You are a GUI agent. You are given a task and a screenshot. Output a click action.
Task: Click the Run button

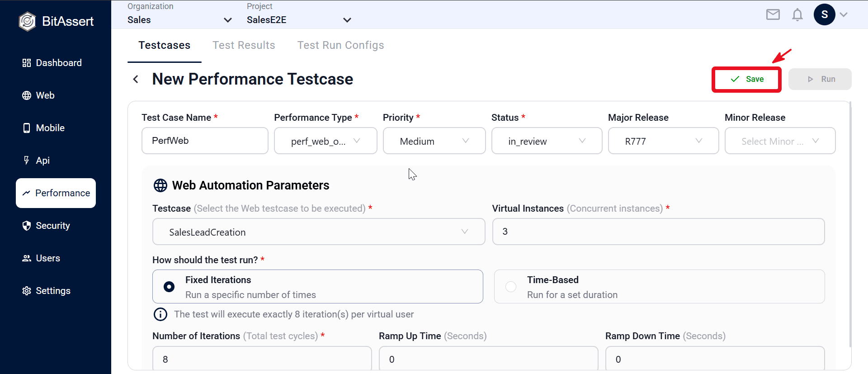coord(820,79)
